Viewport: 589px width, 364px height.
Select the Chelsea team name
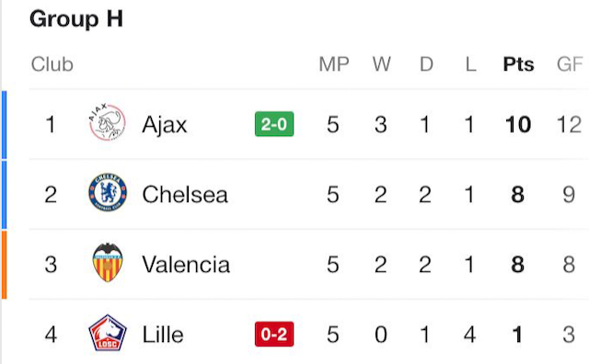pos(185,194)
